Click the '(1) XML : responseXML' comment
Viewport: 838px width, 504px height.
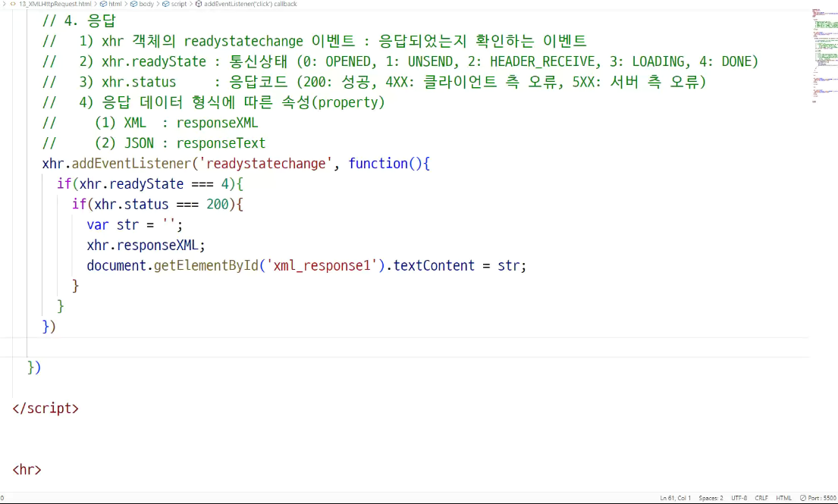point(150,123)
